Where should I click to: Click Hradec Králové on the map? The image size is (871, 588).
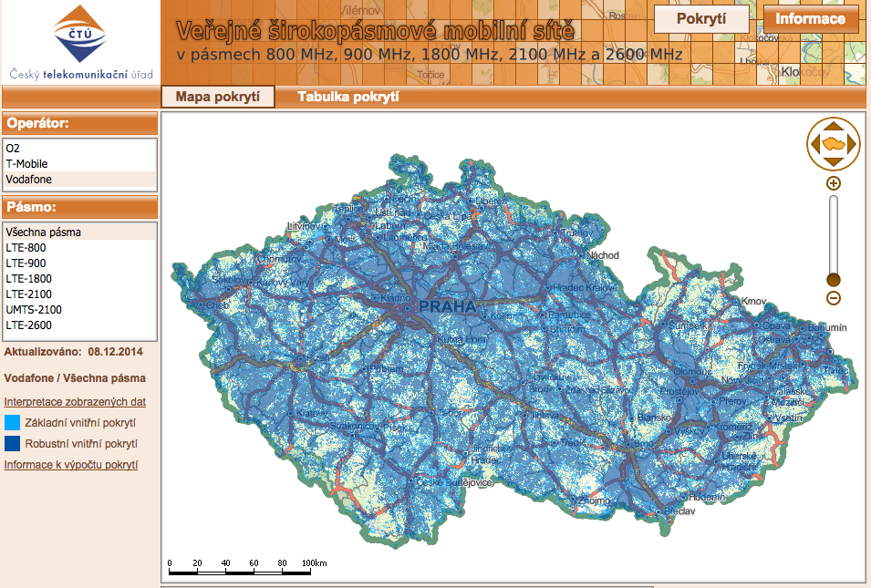[x=585, y=287]
